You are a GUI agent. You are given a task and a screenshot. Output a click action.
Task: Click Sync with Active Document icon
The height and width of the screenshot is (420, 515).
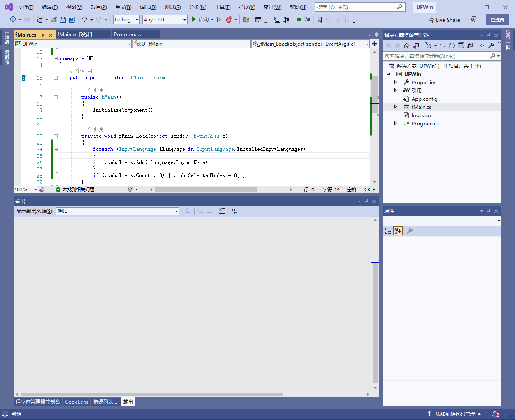pos(443,46)
